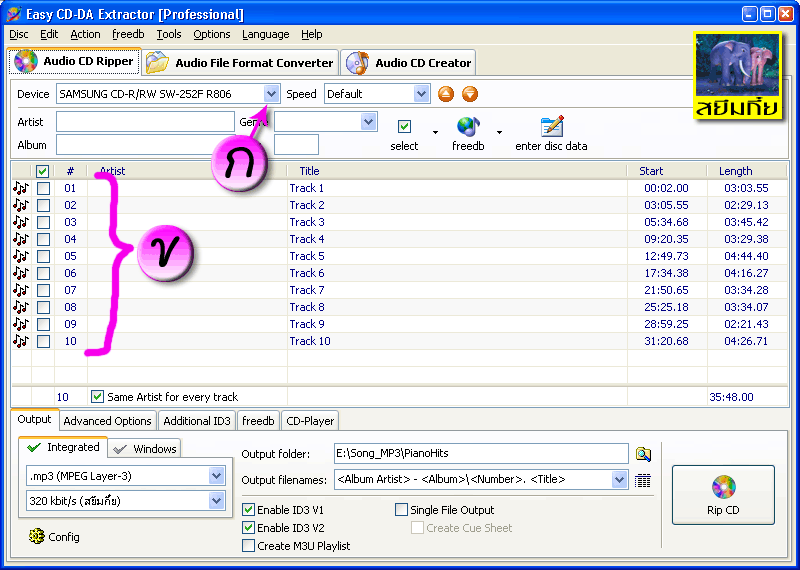Switch to the Additional ID3 tab

197,421
